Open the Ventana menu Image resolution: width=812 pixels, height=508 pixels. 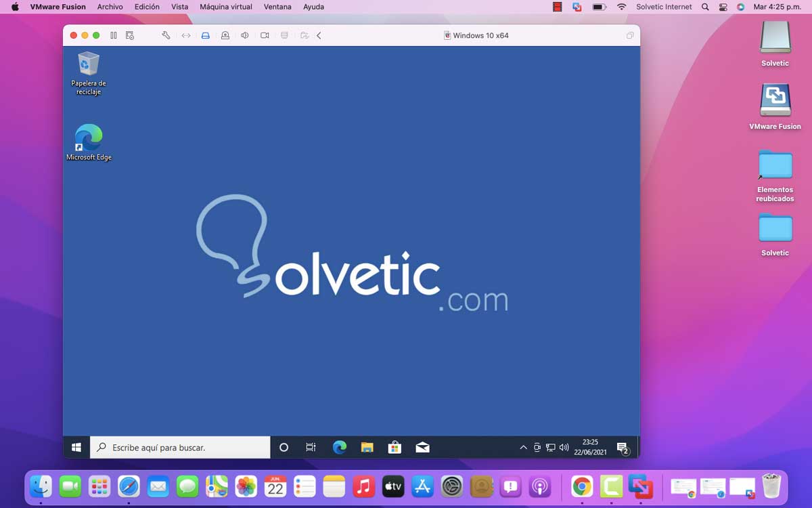click(x=277, y=7)
